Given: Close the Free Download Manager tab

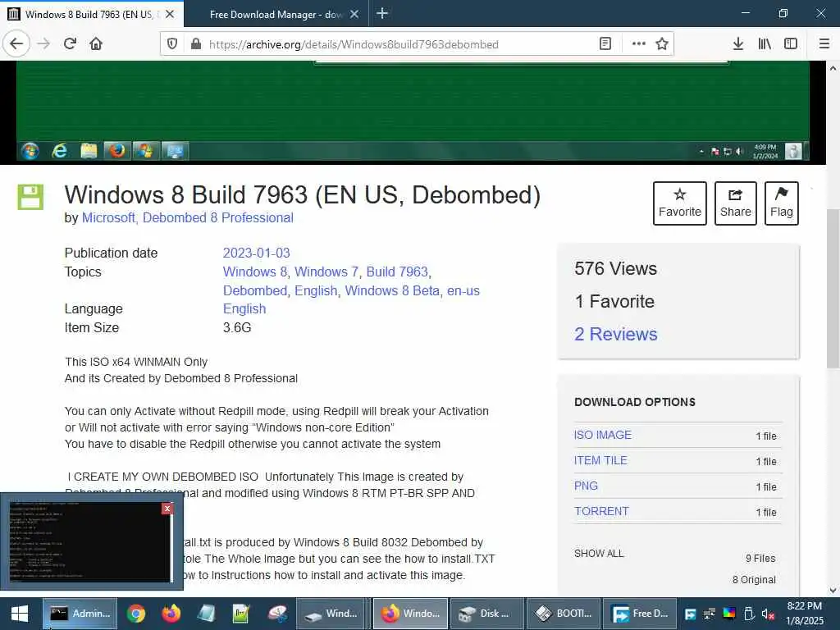Looking at the screenshot, I should (354, 15).
